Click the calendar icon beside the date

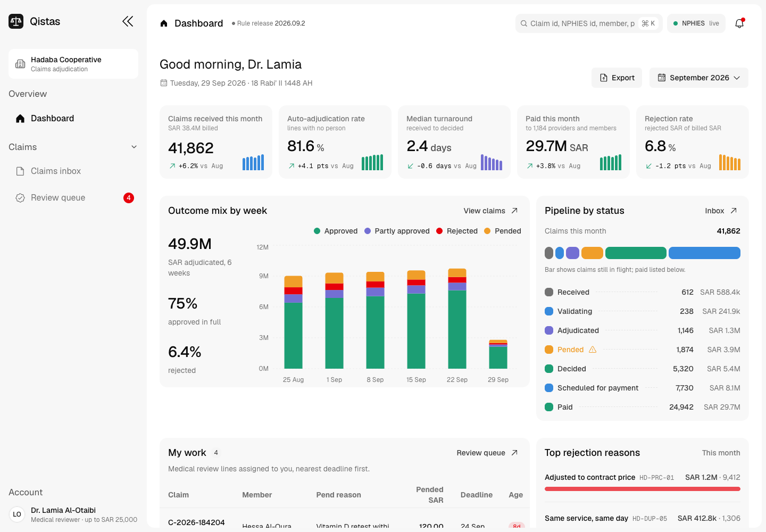tap(164, 83)
